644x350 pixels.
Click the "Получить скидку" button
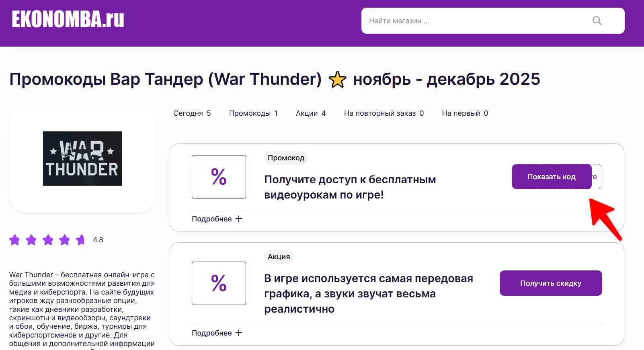pyautogui.click(x=551, y=283)
